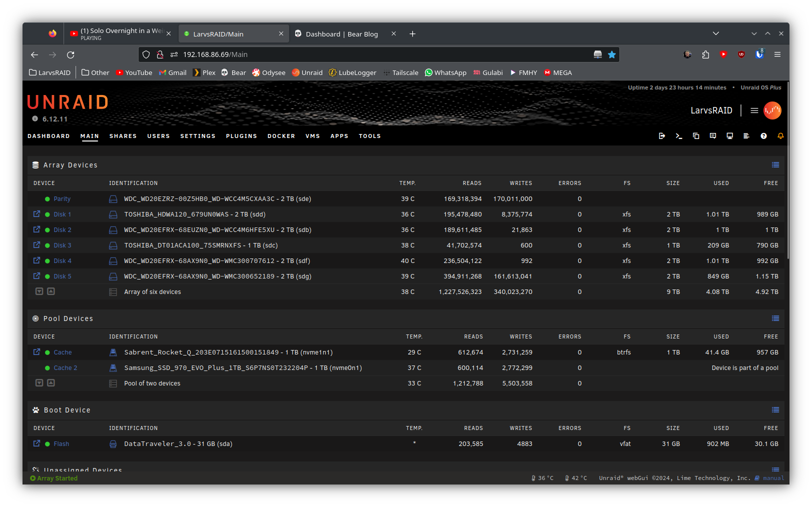Viewport: 812px width, 507px height.
Task: Browse Disk 3 contents icon
Action: (x=37, y=245)
